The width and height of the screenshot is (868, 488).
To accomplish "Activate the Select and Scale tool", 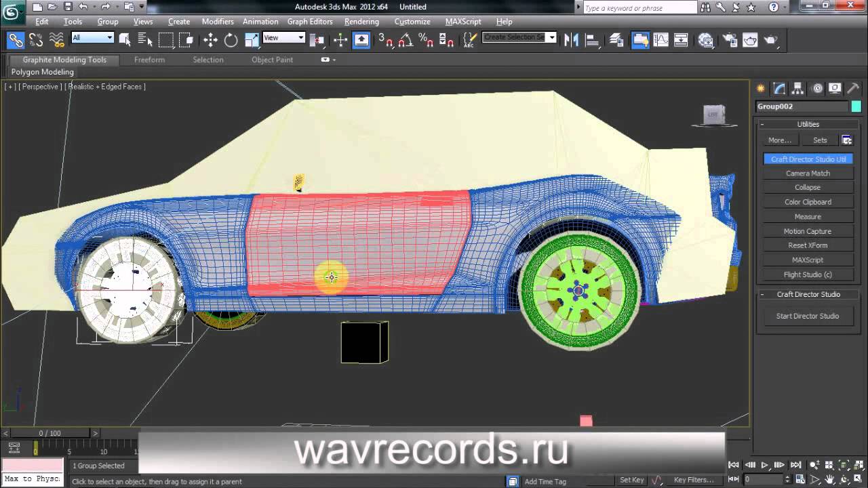I will coord(252,40).
